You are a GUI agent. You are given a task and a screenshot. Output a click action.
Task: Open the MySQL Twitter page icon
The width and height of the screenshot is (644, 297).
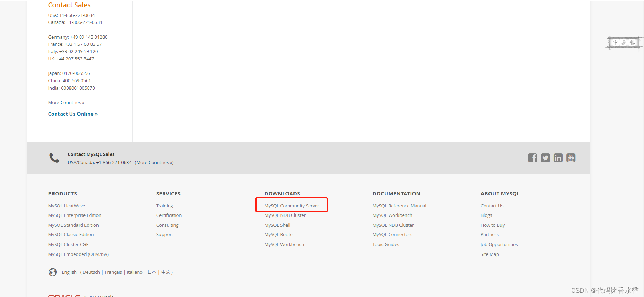pyautogui.click(x=545, y=158)
